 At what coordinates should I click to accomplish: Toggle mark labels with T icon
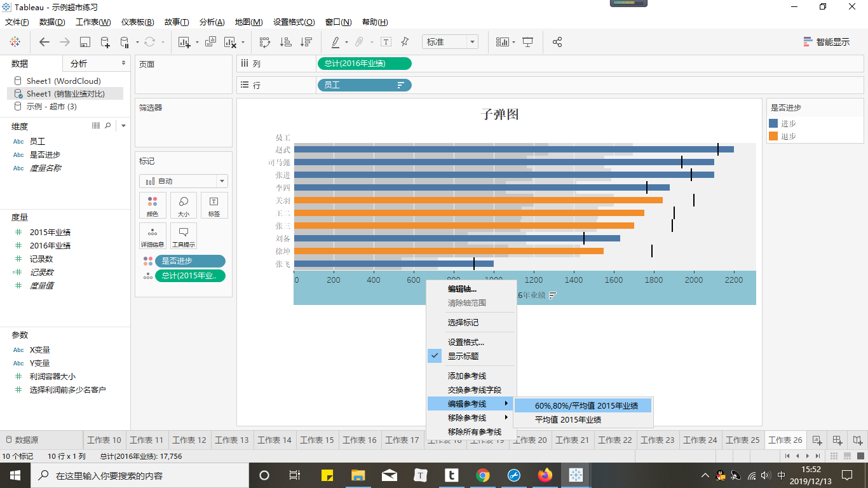pos(386,42)
